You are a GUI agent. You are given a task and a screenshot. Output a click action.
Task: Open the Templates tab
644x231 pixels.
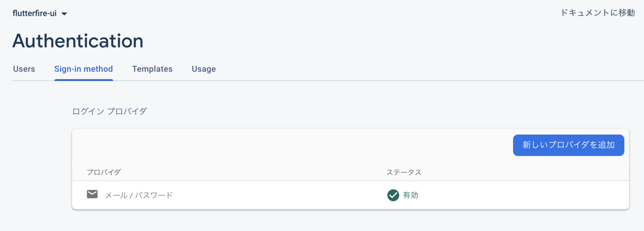point(152,69)
